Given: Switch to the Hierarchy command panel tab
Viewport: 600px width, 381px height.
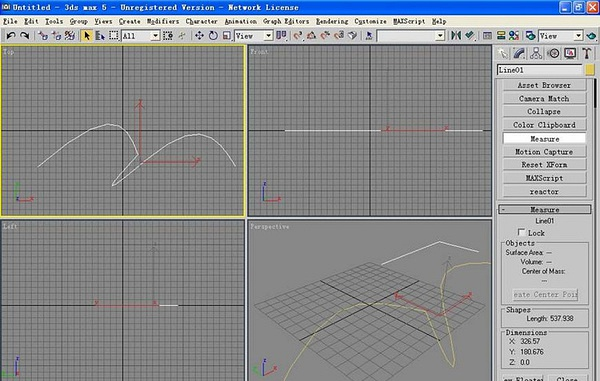Looking at the screenshot, I should click(x=536, y=54).
